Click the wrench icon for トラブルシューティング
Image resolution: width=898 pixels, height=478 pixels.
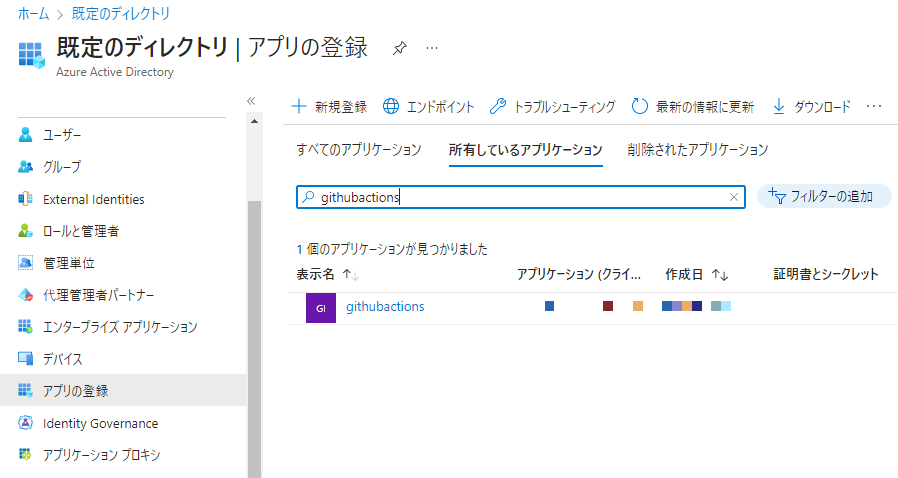point(498,106)
